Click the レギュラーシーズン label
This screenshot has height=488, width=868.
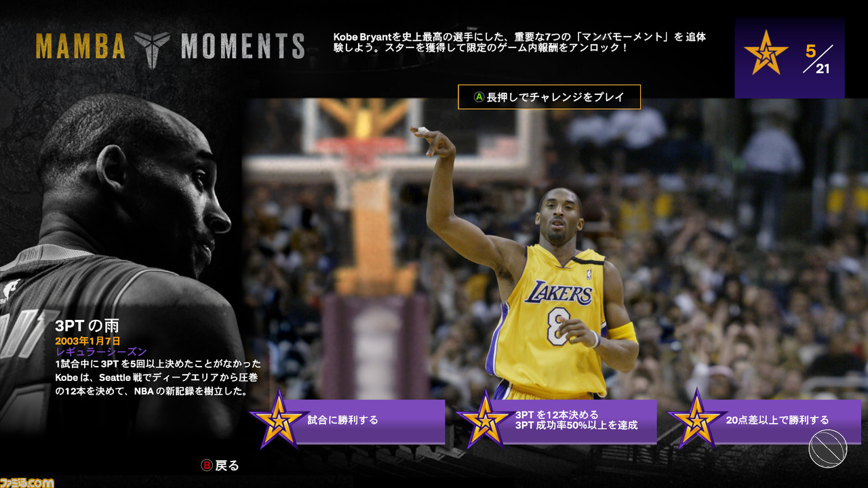(101, 352)
